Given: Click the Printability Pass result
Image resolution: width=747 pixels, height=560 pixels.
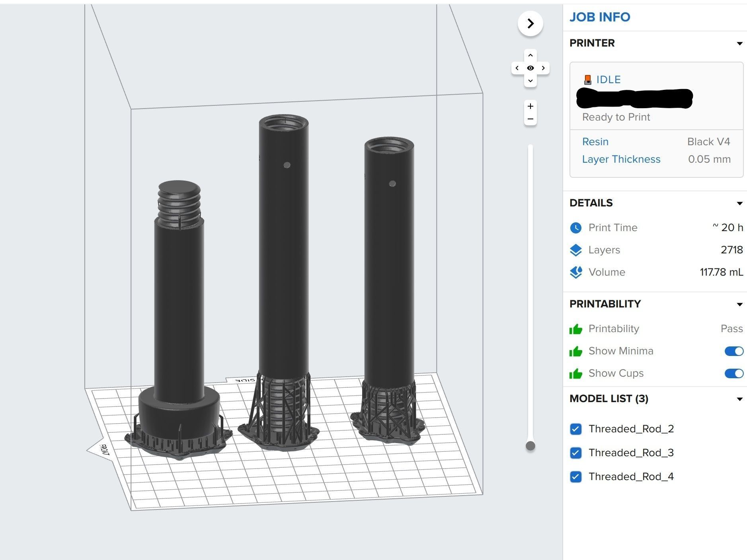Looking at the screenshot, I should pos(731,329).
